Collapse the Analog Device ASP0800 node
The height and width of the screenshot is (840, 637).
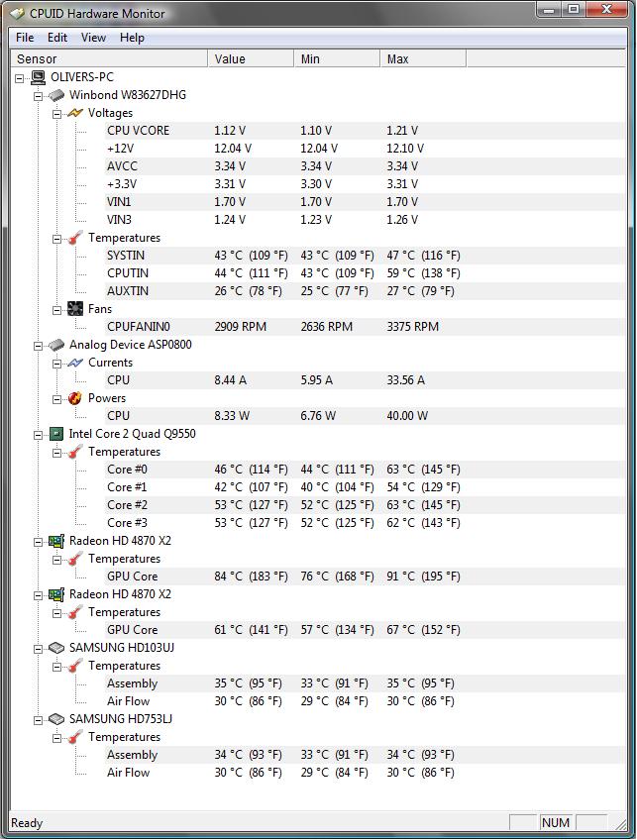(x=38, y=346)
